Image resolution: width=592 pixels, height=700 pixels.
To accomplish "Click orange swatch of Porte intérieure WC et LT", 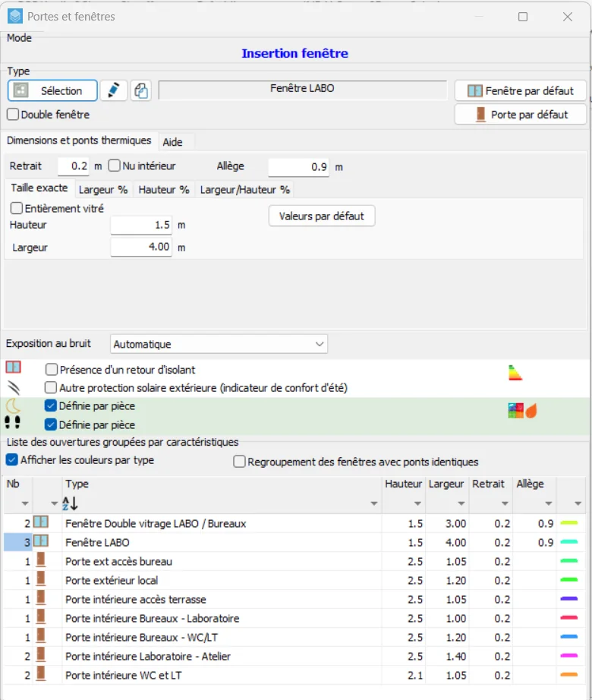I will point(568,674).
